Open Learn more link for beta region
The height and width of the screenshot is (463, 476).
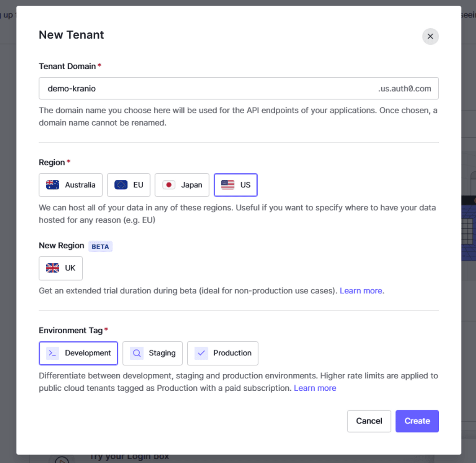[x=361, y=291]
